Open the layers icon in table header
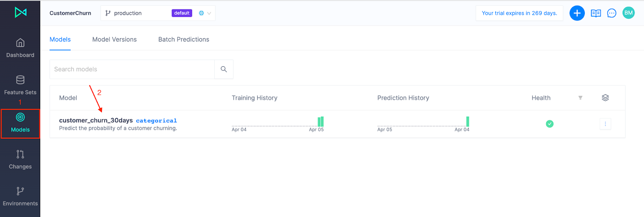 point(605,98)
